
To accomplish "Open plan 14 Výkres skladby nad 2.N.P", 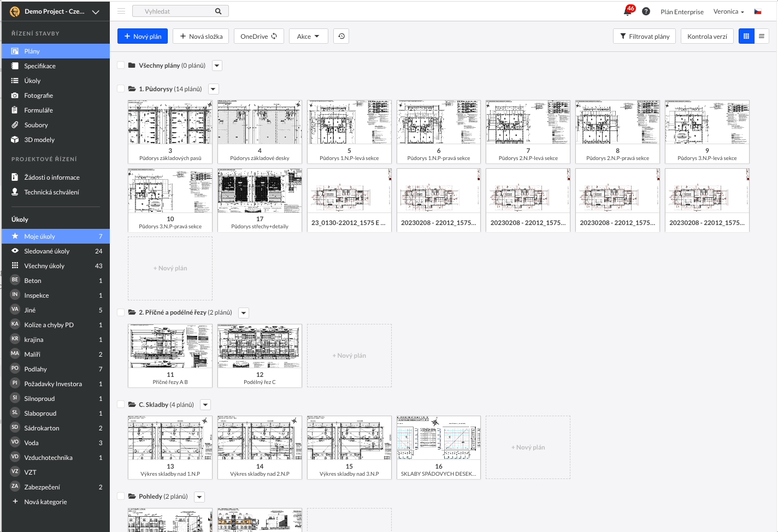I will click(x=260, y=447).
